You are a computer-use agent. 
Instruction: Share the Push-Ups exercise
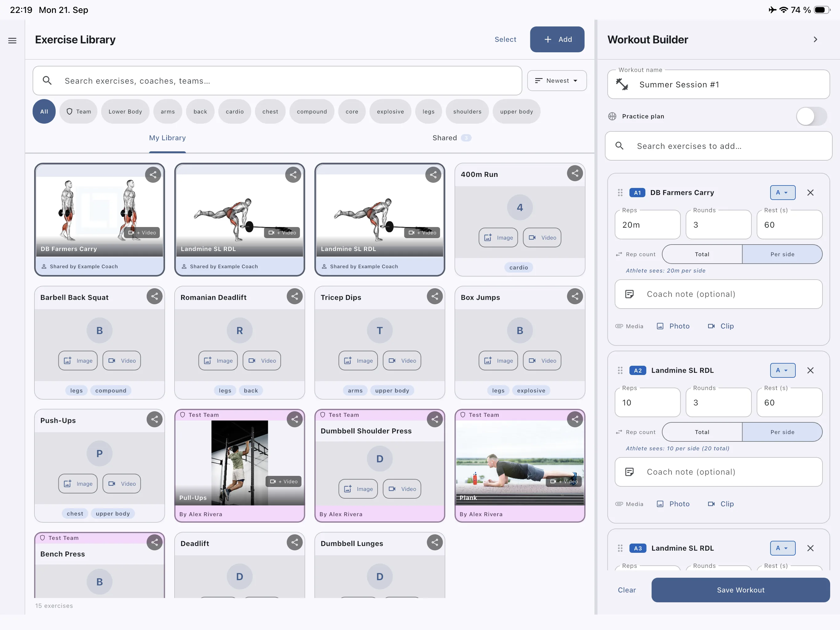155,420
